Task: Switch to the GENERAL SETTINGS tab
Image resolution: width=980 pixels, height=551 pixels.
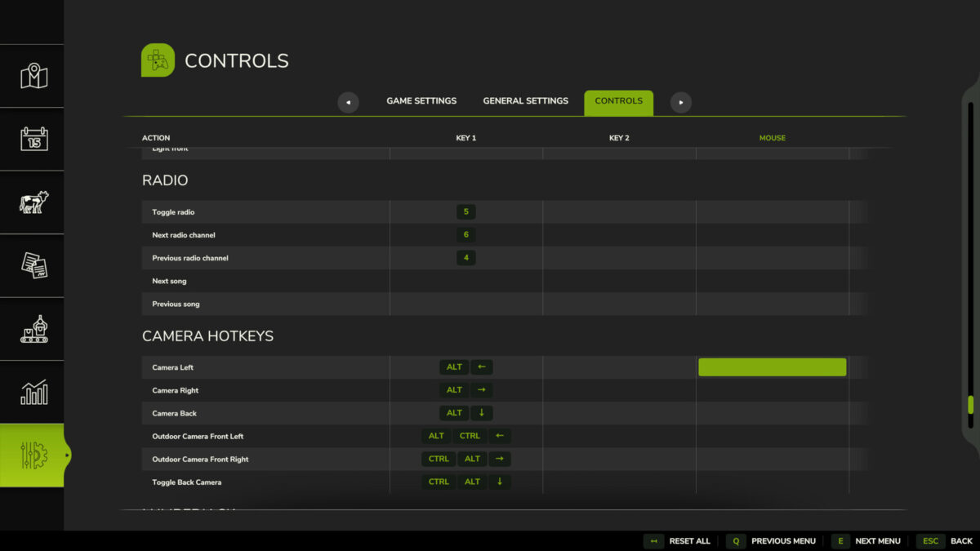Action: (x=525, y=100)
